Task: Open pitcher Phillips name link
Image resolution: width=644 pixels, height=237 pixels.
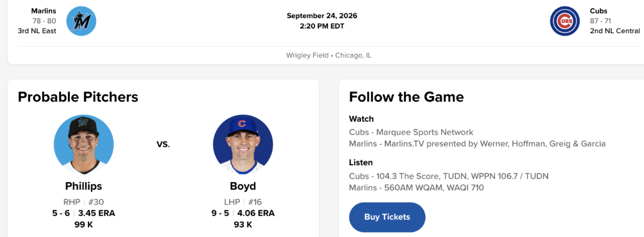Action: coord(84,187)
